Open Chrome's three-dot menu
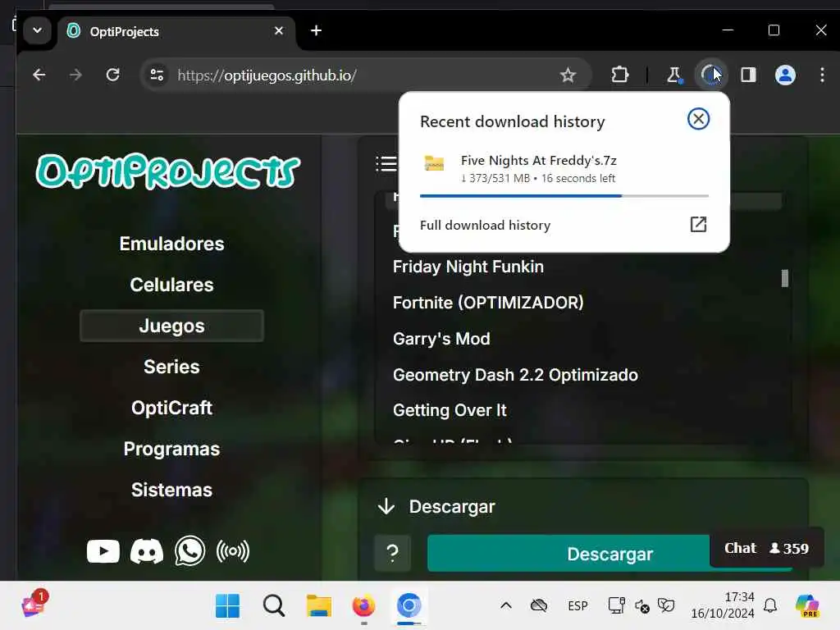This screenshot has height=630, width=840. pyautogui.click(x=822, y=75)
